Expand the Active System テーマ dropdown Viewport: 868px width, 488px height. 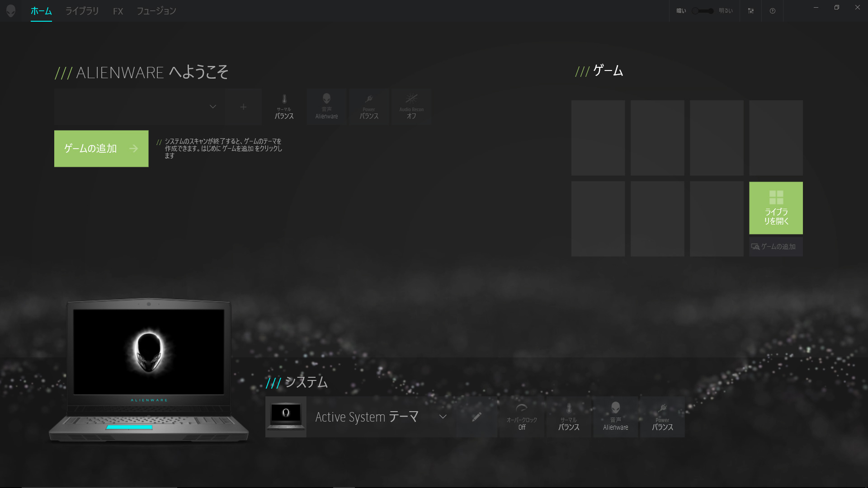point(443,417)
